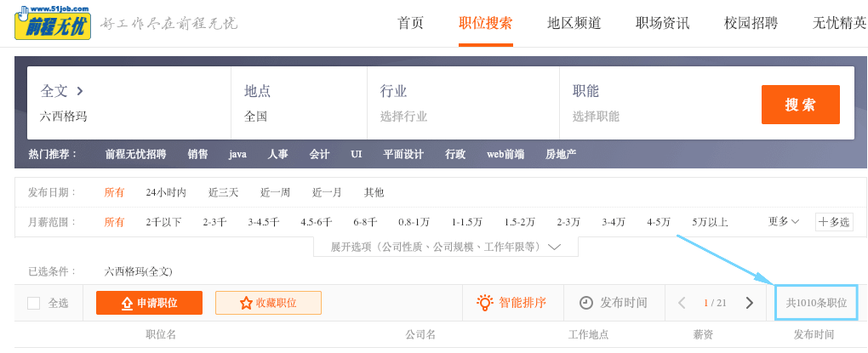
Task: Enable 多选 multi-select for salary
Action: tap(834, 222)
